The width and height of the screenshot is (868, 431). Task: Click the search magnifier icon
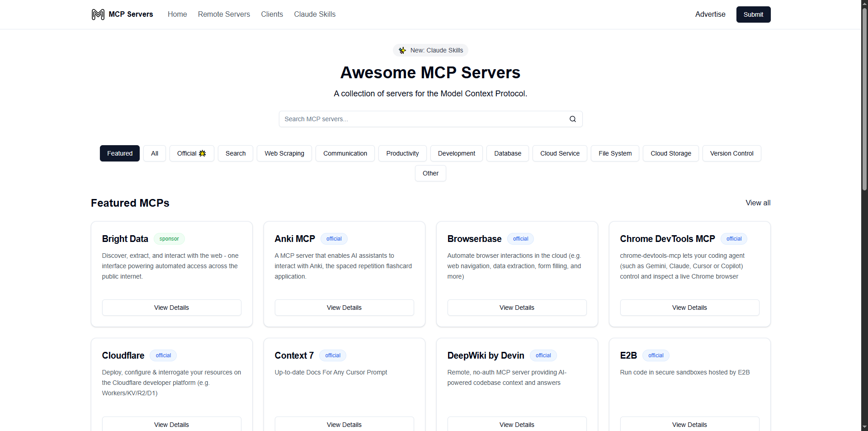[x=572, y=119]
